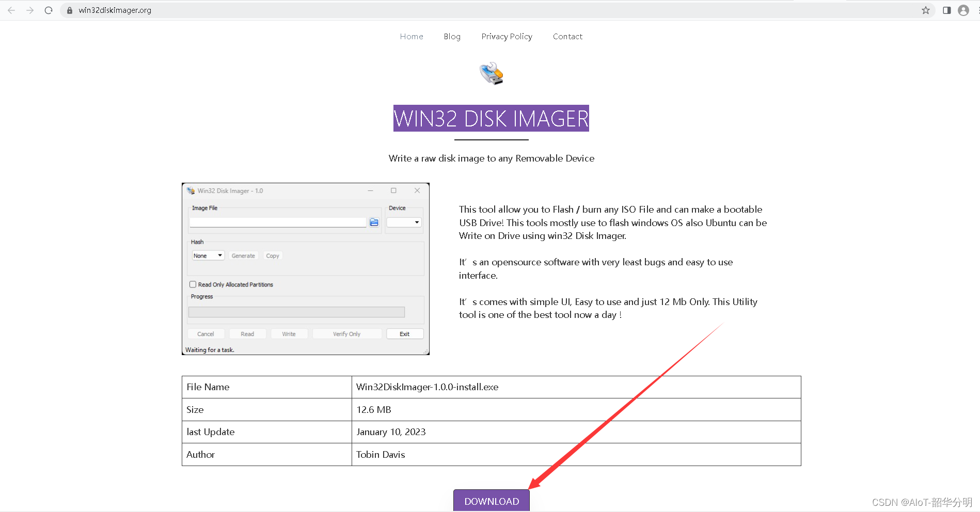Screen dimensions: 980x512
Task: Click the paragraph about opensource software
Action: click(x=596, y=269)
